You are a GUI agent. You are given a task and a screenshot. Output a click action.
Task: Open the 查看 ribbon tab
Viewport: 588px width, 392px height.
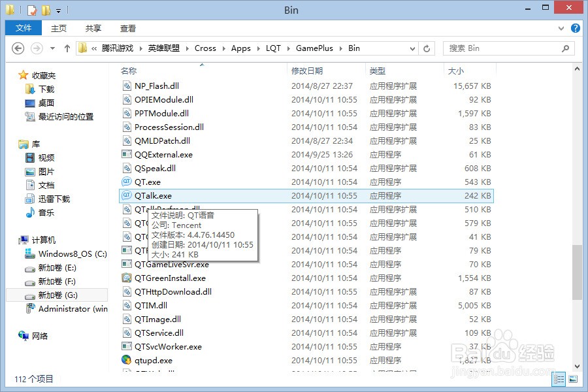point(128,29)
